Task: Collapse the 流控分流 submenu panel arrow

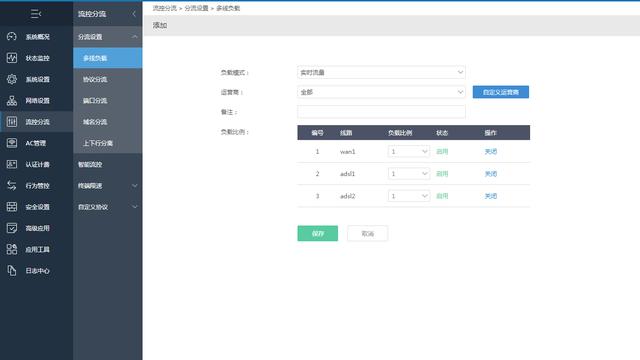Action: pyautogui.click(x=134, y=14)
